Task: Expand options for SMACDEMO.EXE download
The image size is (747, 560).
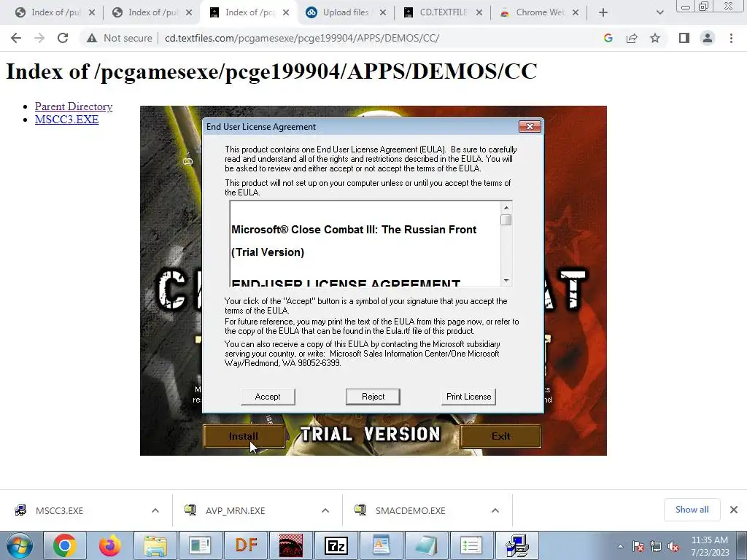Action: pos(495,510)
